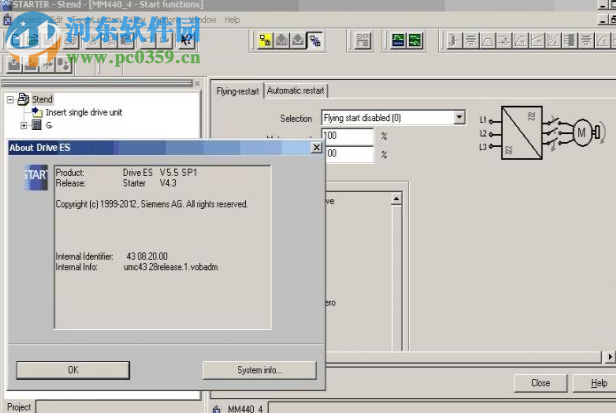Open the blue-green trace recorder icon
616x413 pixels.
tap(398, 40)
